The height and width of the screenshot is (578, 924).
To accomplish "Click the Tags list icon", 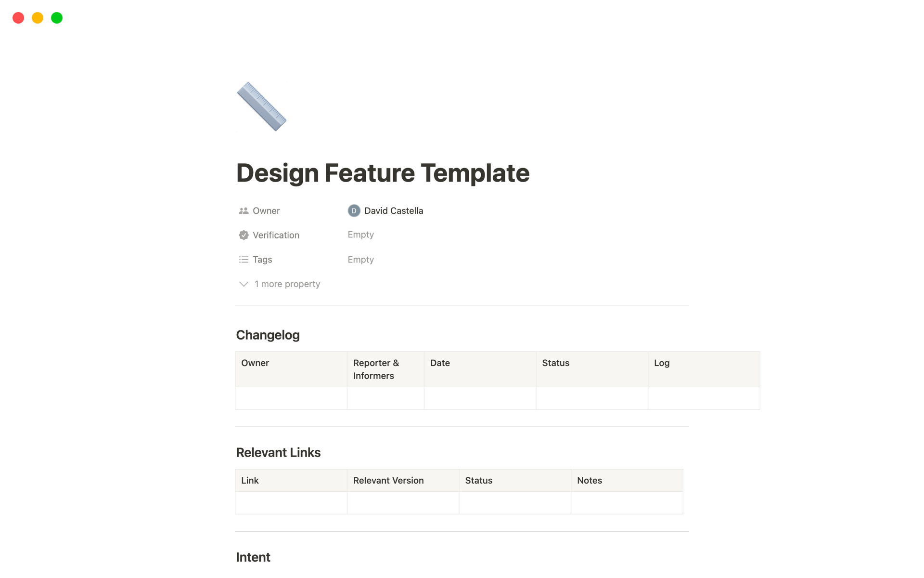I will tap(244, 260).
